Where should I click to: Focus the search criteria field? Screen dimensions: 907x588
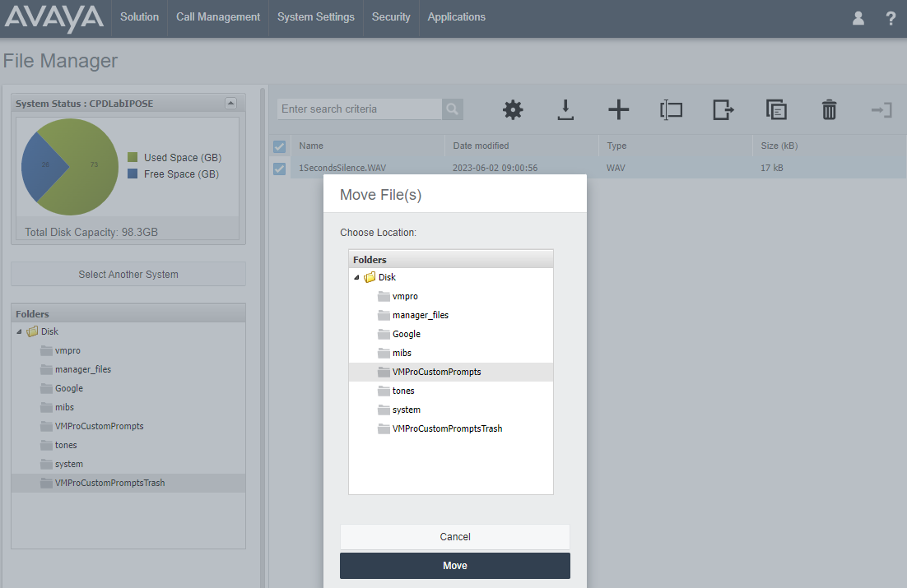point(360,109)
